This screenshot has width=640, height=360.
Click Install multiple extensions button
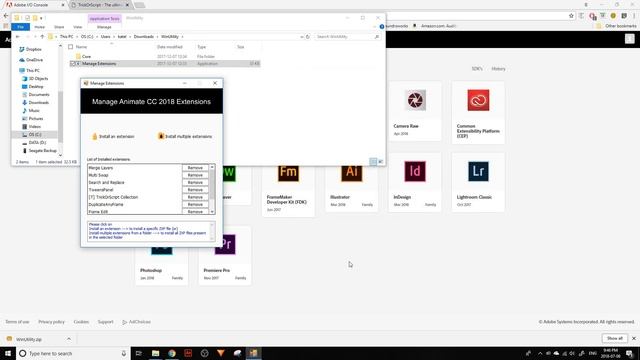pyautogui.click(x=185, y=136)
